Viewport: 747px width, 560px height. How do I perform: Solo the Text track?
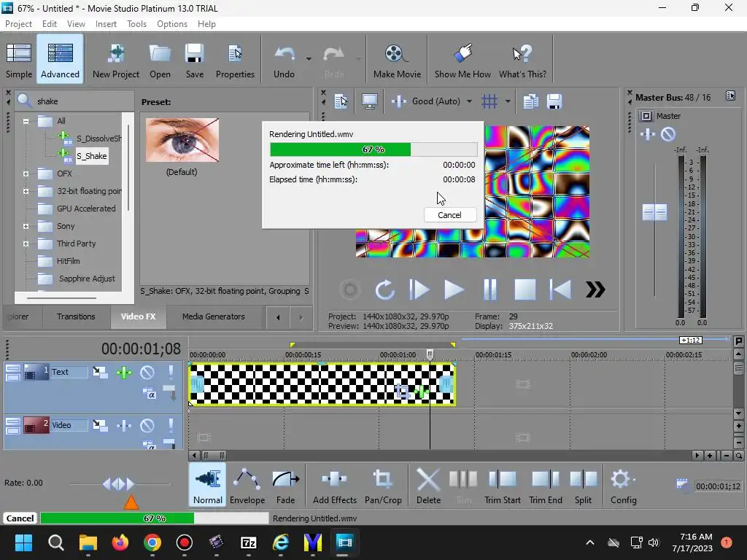(x=171, y=373)
